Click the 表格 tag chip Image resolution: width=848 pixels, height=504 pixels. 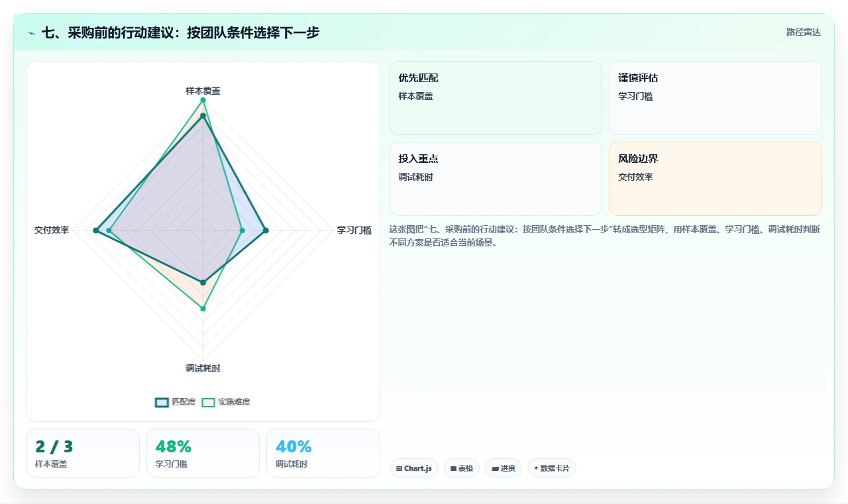click(462, 468)
